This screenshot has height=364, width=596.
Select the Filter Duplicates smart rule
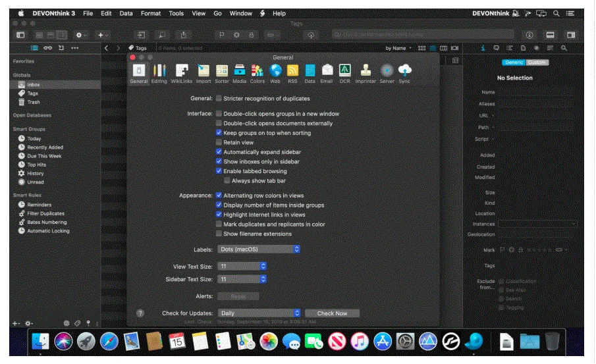[55, 213]
